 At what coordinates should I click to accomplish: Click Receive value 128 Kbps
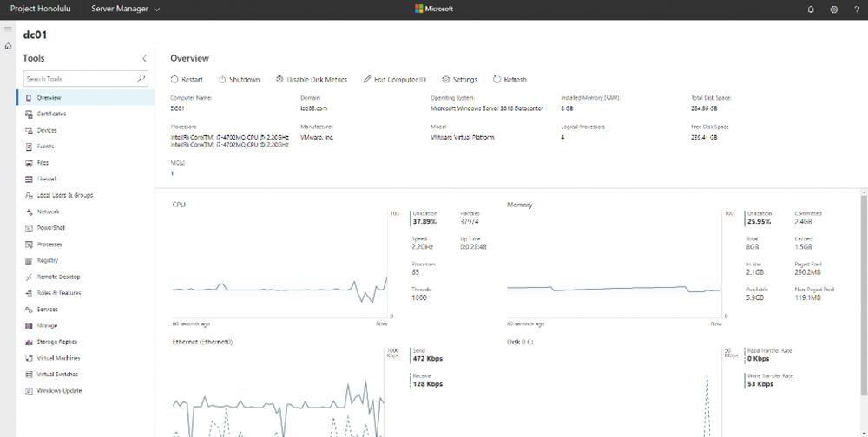428,384
